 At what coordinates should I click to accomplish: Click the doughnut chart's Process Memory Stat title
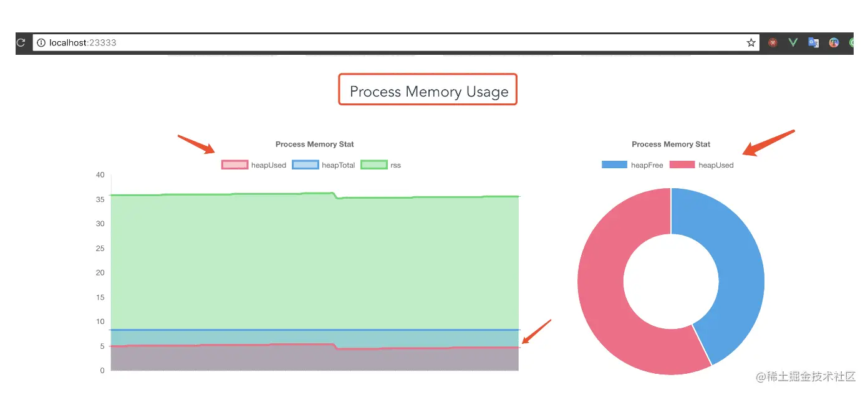(x=670, y=144)
